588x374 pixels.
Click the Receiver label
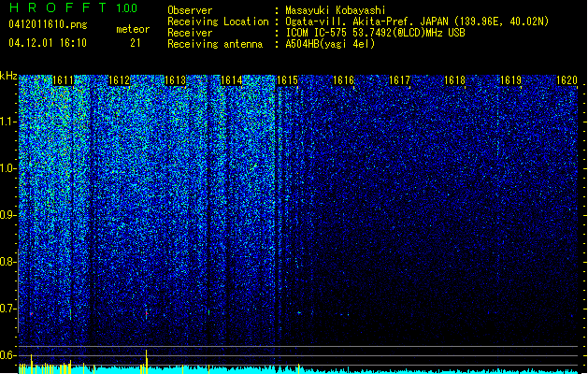click(x=190, y=33)
